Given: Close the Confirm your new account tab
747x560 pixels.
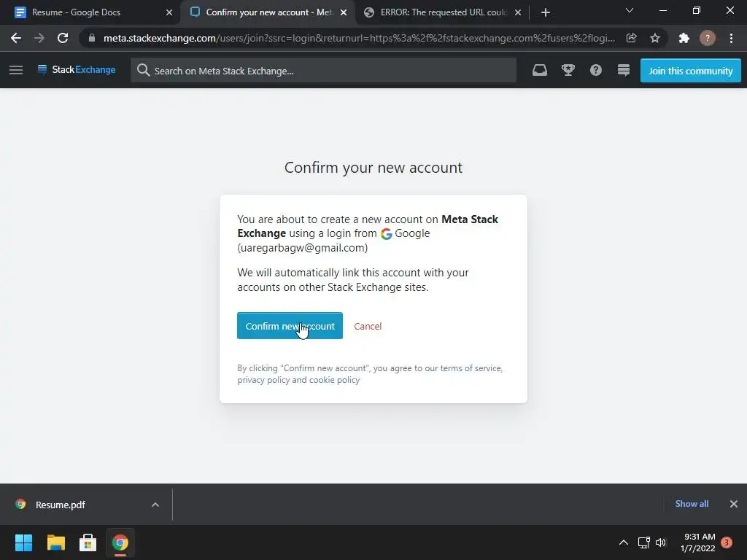Looking at the screenshot, I should [x=344, y=12].
